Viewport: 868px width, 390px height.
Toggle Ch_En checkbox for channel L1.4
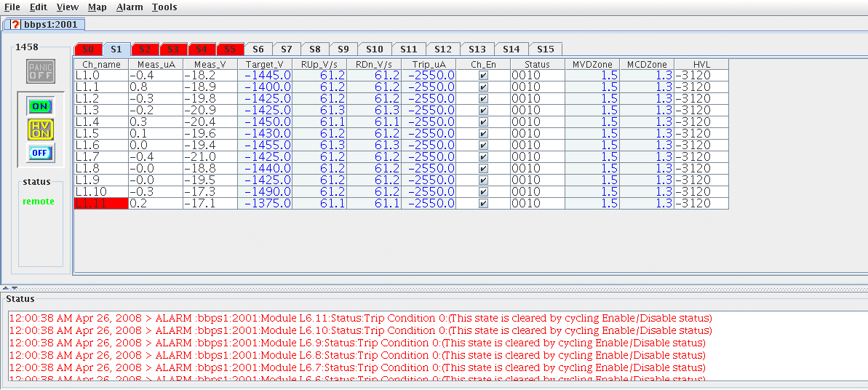(x=483, y=122)
